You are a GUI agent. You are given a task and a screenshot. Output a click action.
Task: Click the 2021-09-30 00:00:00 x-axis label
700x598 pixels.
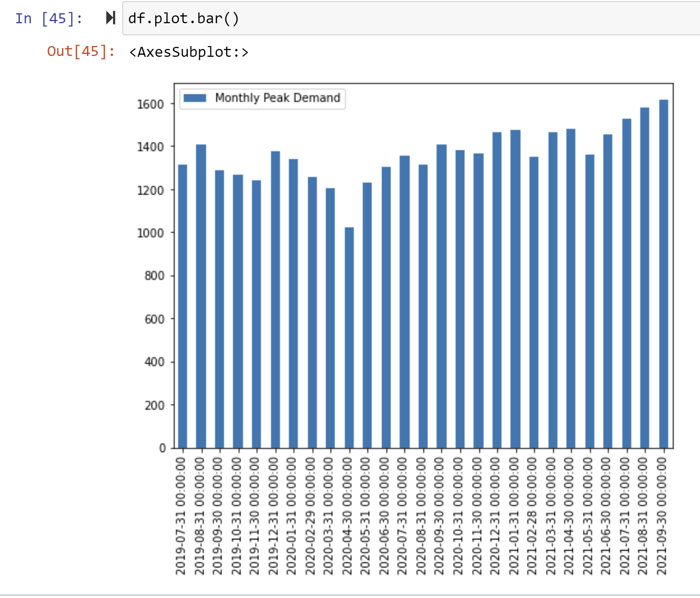[x=662, y=516]
